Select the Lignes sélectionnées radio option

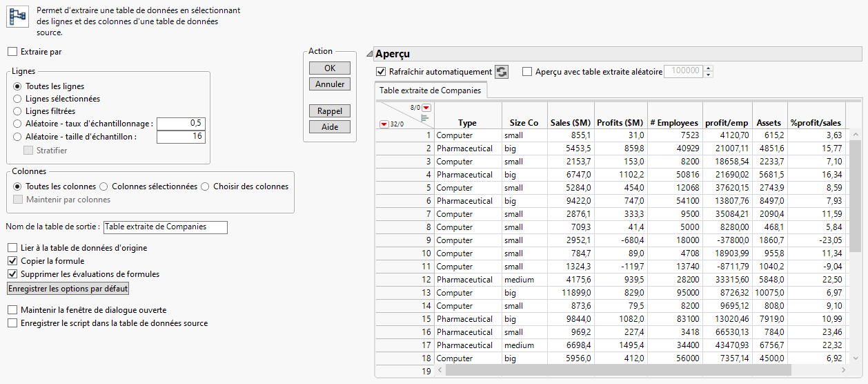click(x=18, y=99)
